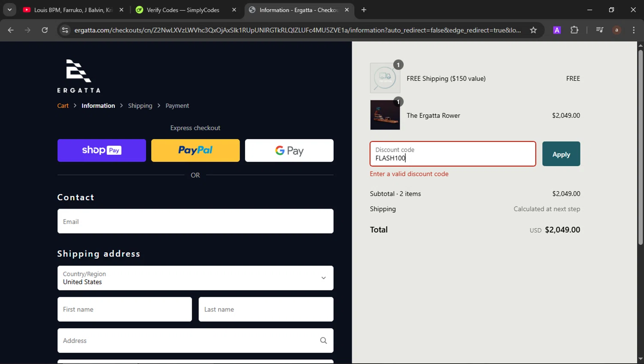Open the Country/Region dropdown
The height and width of the screenshot is (364, 644).
[x=195, y=278]
